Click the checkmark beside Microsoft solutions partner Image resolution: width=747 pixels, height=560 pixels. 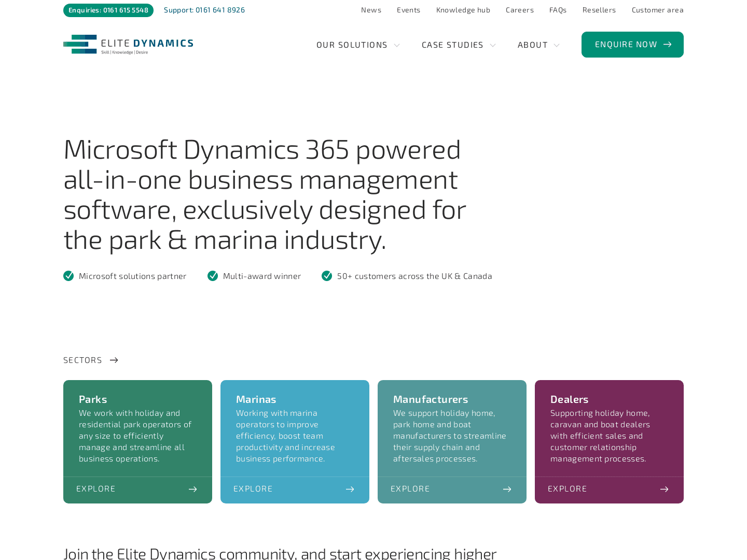tap(68, 275)
